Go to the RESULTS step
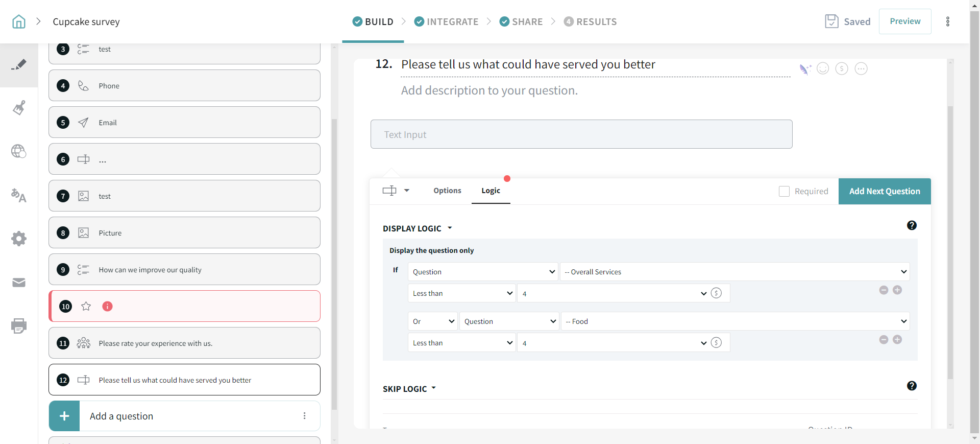The height and width of the screenshot is (444, 980). pyautogui.click(x=591, y=21)
